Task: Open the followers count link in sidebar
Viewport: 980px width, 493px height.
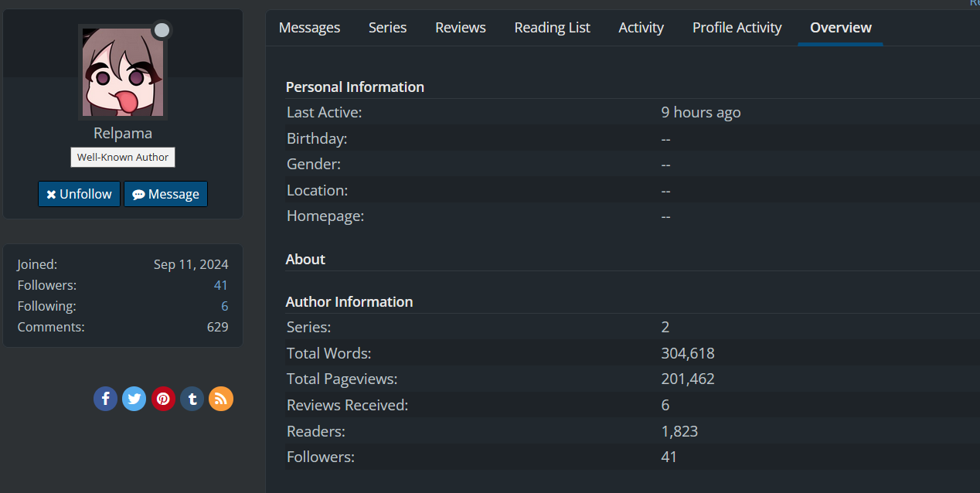Action: click(221, 286)
